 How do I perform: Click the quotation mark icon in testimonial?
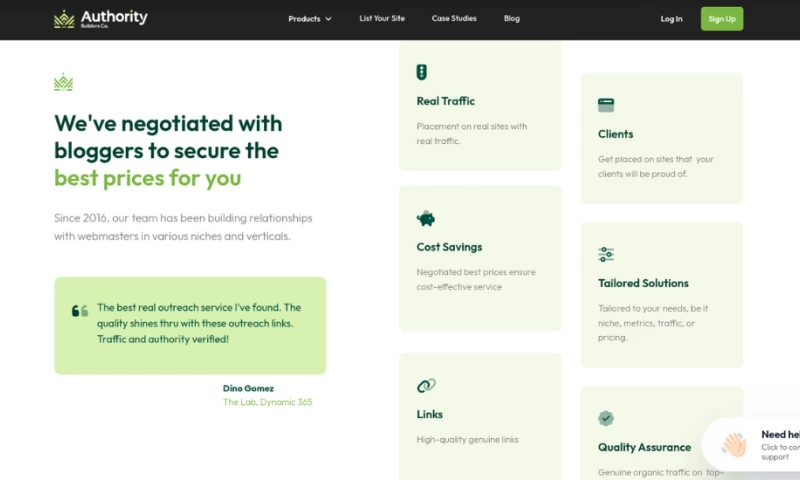tap(80, 311)
